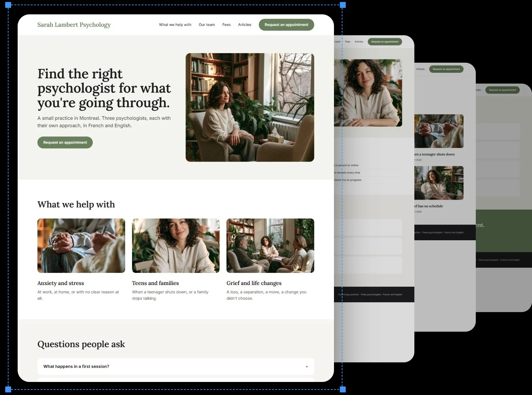Click the Teens and families heading
Screen dimensions: 532x395
156,283
